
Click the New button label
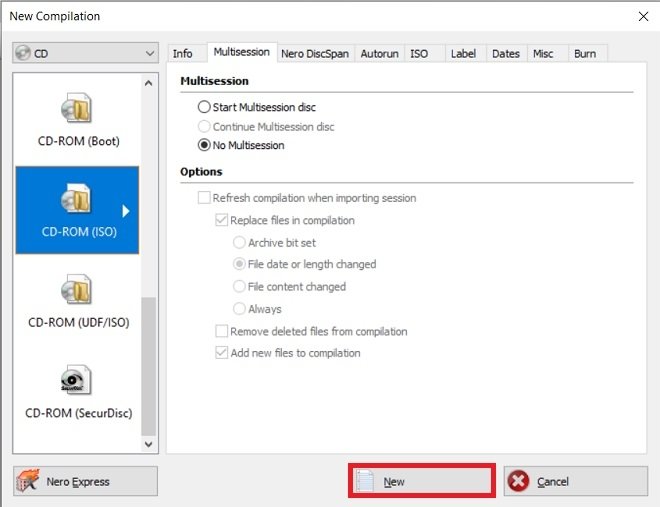(x=394, y=481)
